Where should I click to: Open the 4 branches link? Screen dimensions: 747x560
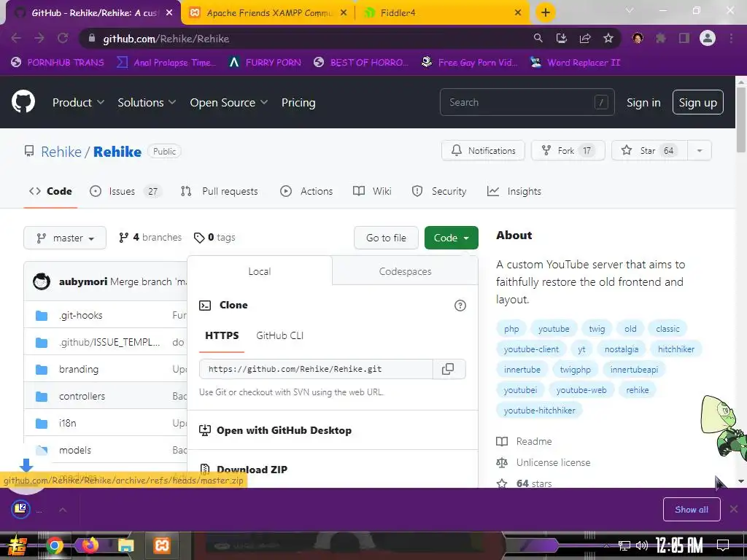[x=150, y=237]
